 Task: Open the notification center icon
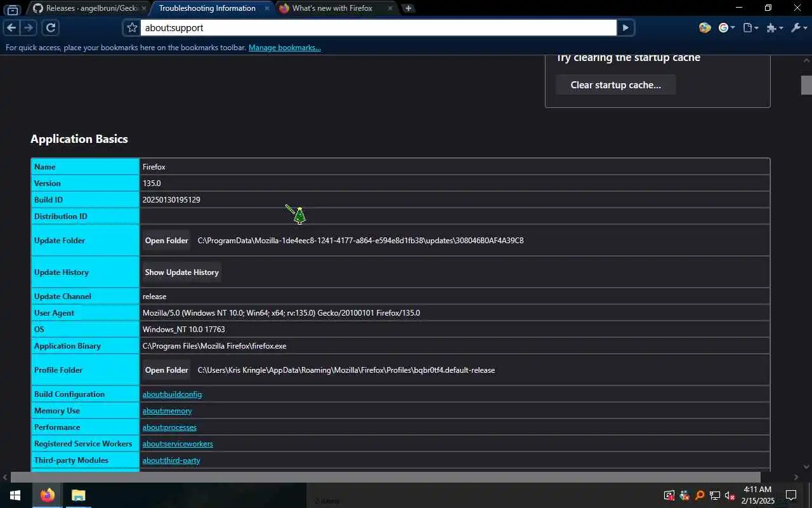(791, 495)
